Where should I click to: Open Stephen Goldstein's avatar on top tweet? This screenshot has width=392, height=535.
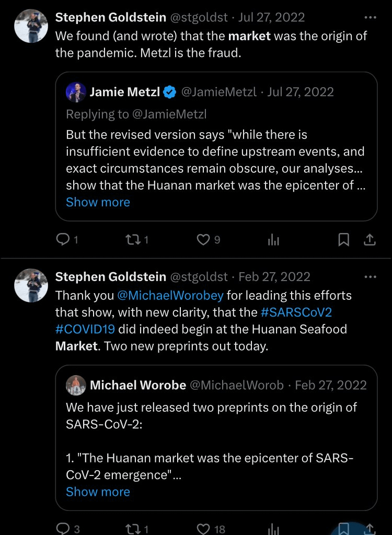coord(31,26)
